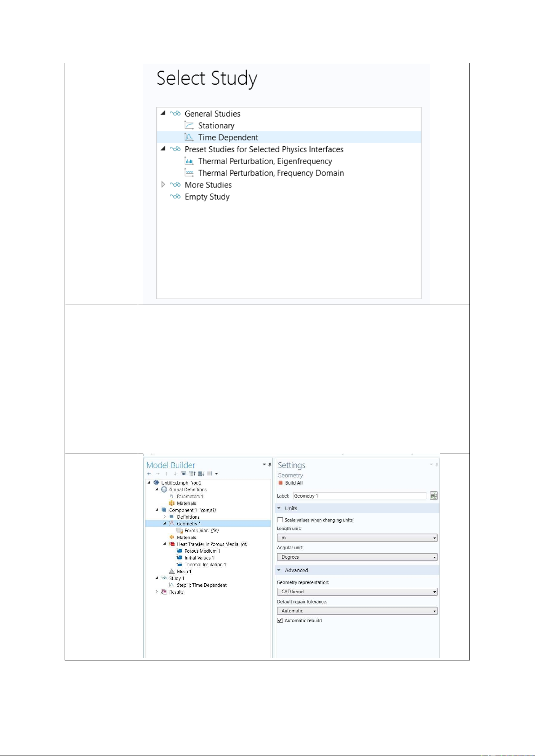Click the Label input field containing Geometry 1

click(x=359, y=496)
